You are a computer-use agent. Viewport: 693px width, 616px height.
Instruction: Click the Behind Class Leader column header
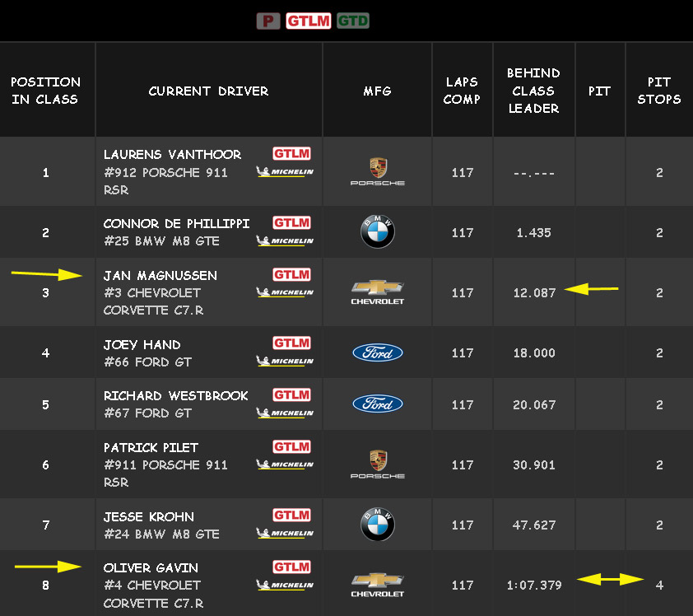[x=533, y=91]
